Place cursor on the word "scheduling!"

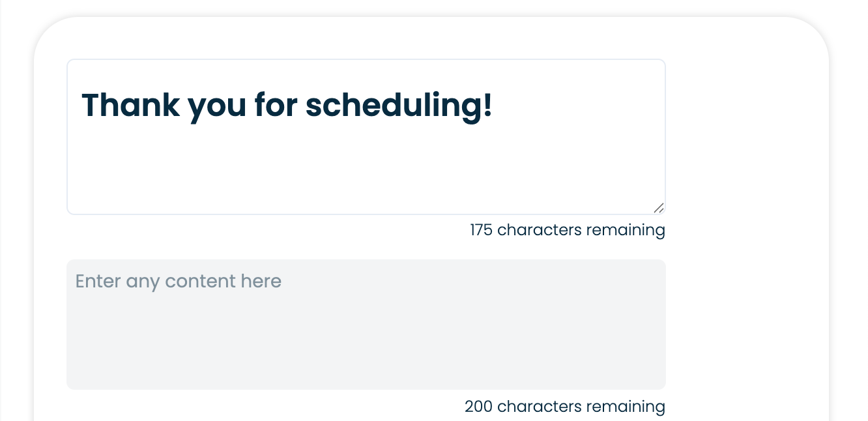pyautogui.click(x=399, y=105)
